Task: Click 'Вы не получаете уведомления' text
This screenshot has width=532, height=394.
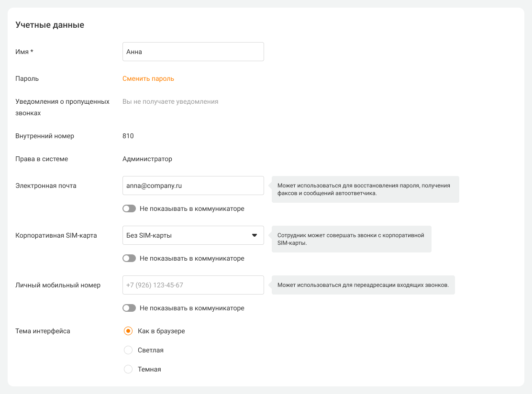Action: [170, 101]
